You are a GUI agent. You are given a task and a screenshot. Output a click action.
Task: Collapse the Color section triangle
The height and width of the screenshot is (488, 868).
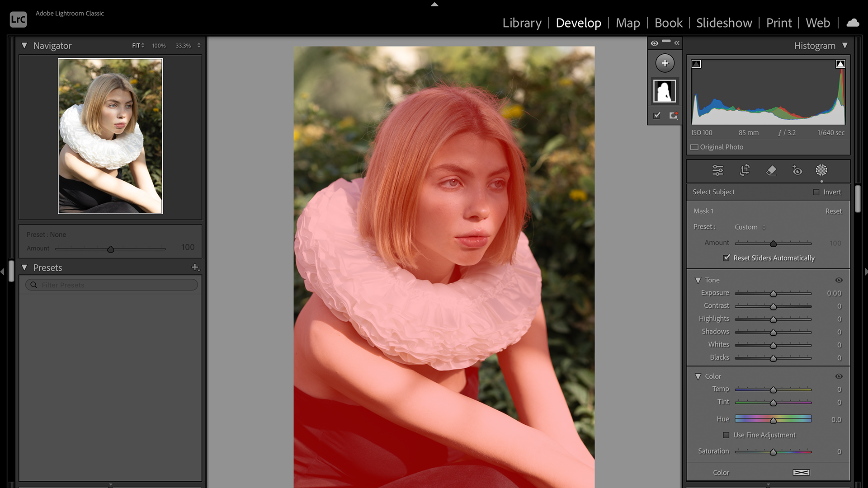coord(698,376)
